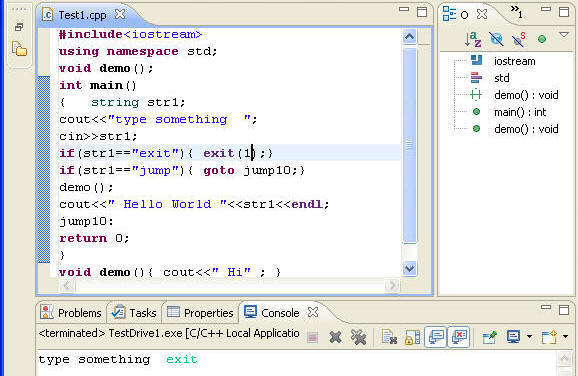Open the Outline view menu triangle

point(564,35)
